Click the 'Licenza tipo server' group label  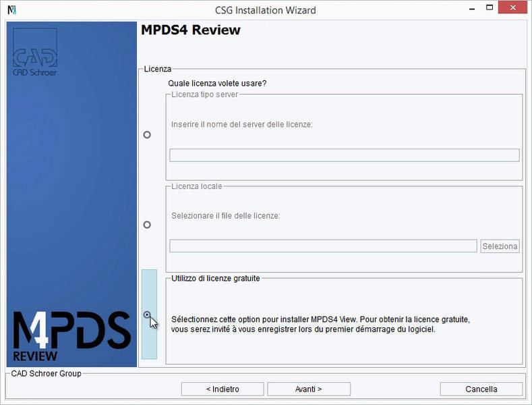(x=204, y=94)
